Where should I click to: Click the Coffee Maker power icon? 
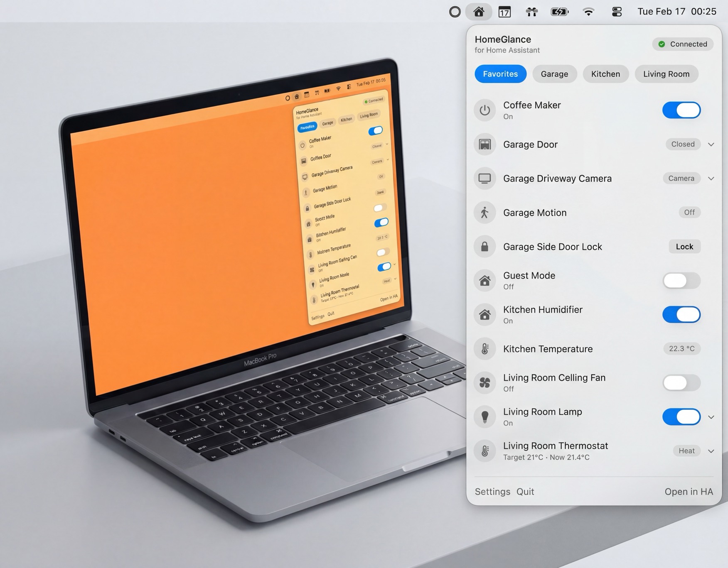coord(485,110)
